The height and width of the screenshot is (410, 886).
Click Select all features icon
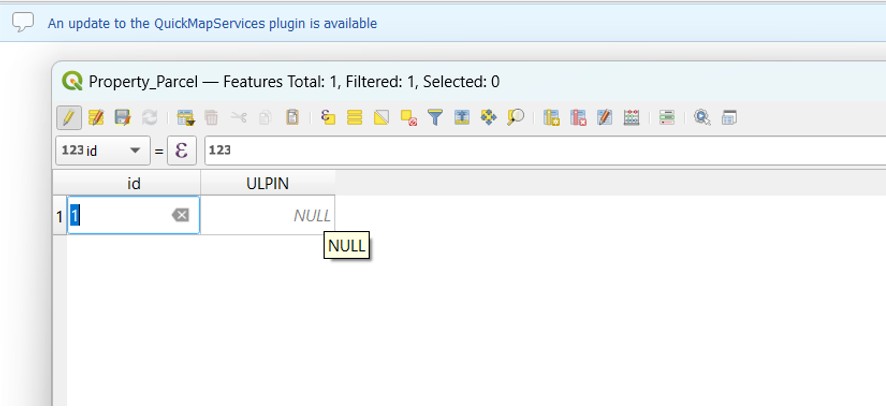[x=354, y=117]
